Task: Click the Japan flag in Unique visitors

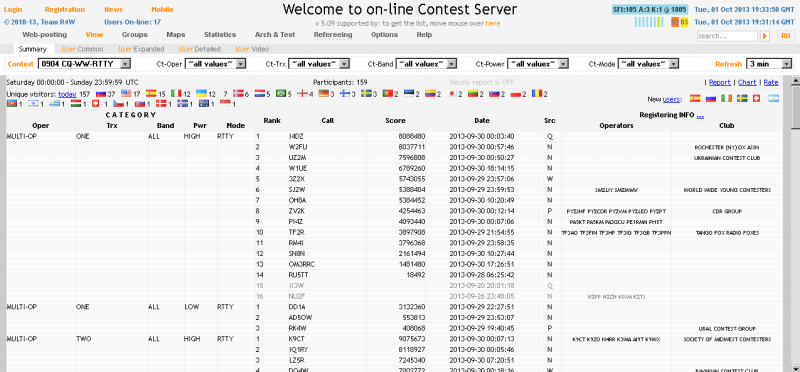Action: [x=452, y=94]
